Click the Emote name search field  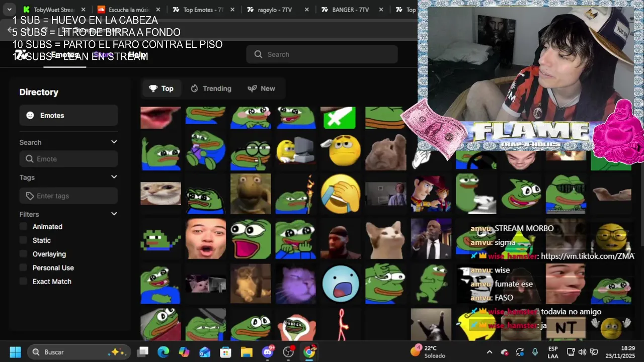point(68,159)
